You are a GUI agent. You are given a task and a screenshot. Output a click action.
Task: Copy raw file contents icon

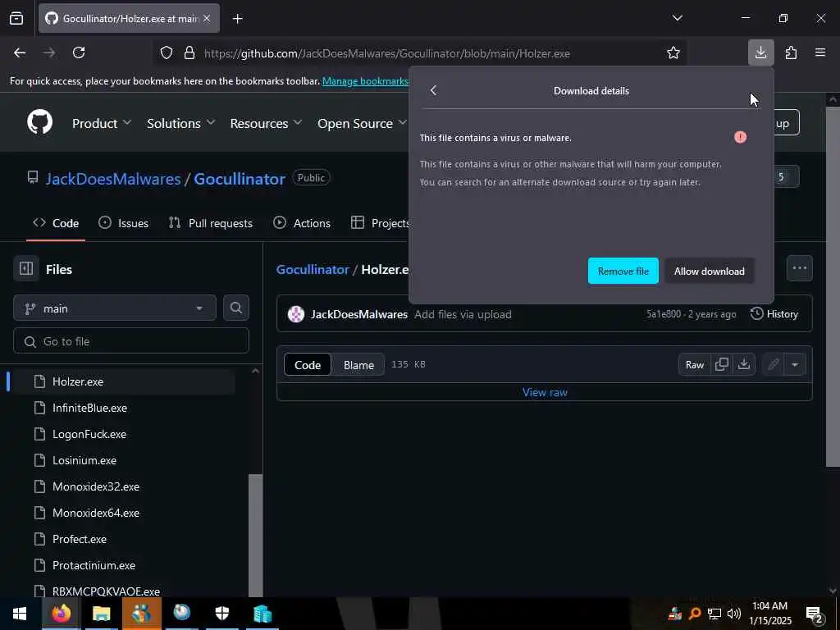tap(722, 364)
